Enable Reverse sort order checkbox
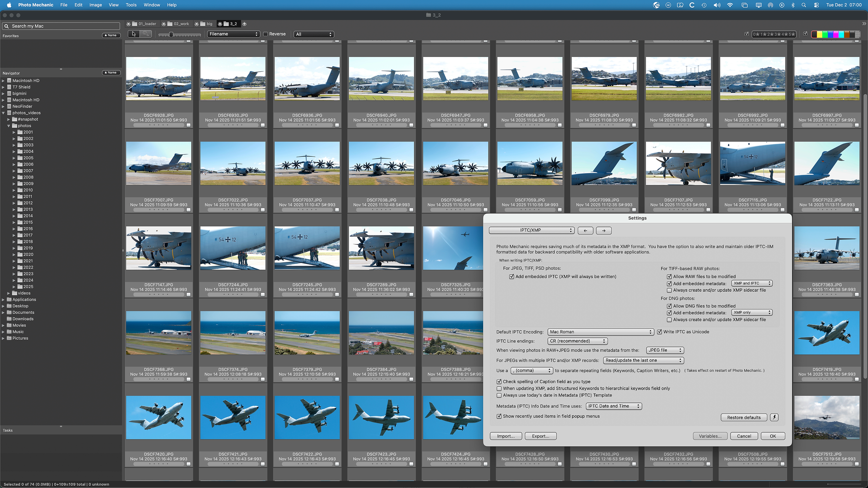Image resolution: width=868 pixels, height=488 pixels. point(266,34)
